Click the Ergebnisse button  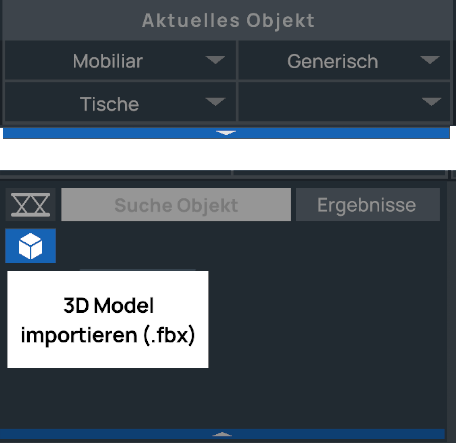(368, 204)
